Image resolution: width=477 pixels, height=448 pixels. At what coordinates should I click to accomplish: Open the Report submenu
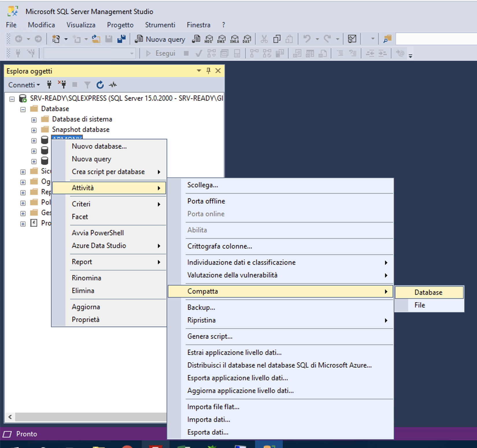pyautogui.click(x=109, y=262)
